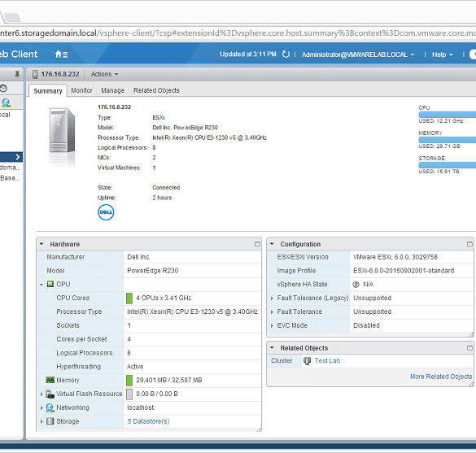The image size is (476, 453).
Task: Expand Fault Tolerance (Legacy) details
Action: tap(272, 298)
